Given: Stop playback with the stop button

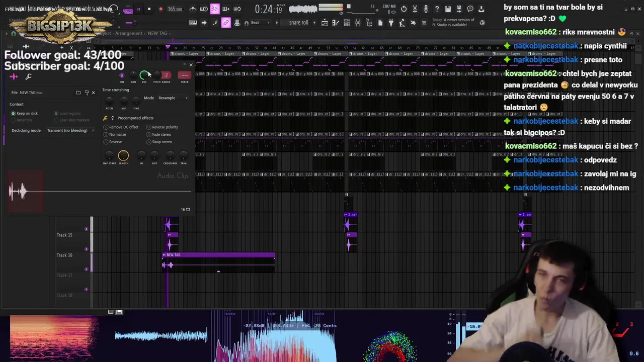Looking at the screenshot, I should click(149, 9).
